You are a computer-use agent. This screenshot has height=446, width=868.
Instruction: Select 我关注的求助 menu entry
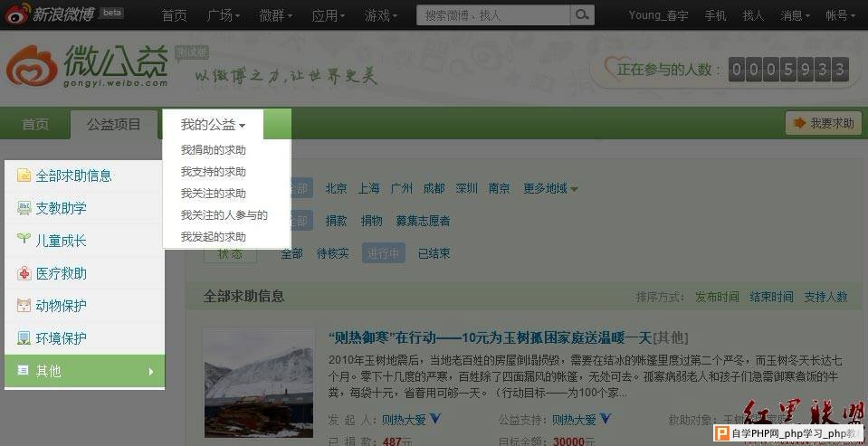[213, 193]
